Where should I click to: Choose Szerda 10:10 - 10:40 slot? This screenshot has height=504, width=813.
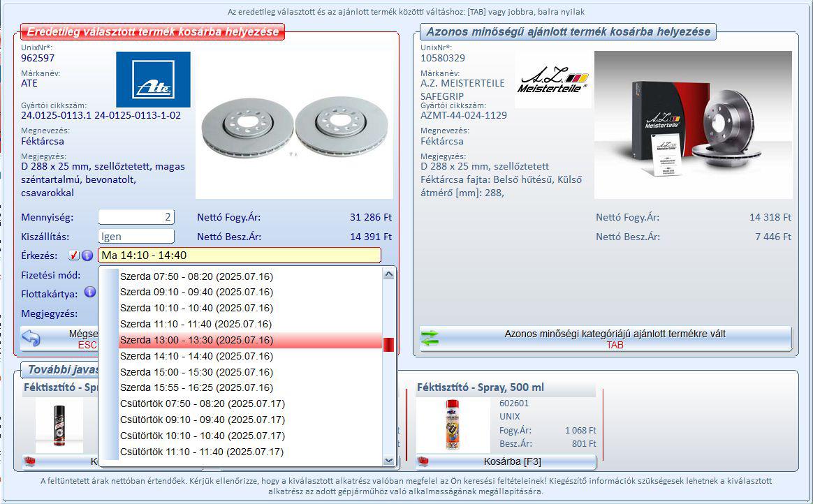(x=251, y=309)
